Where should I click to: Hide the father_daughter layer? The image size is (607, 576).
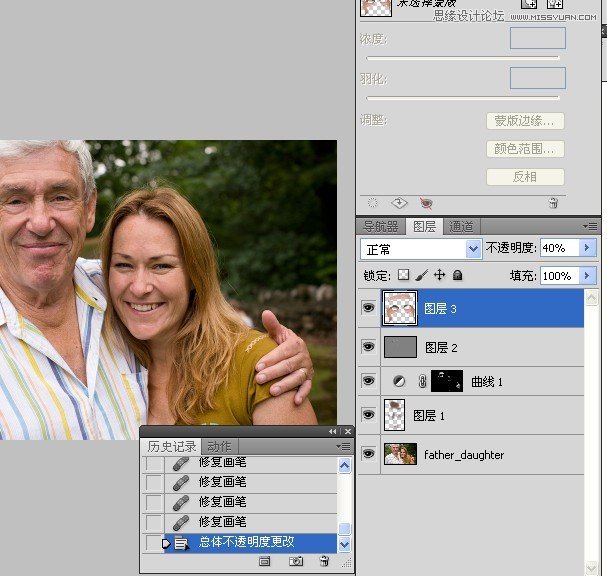369,453
